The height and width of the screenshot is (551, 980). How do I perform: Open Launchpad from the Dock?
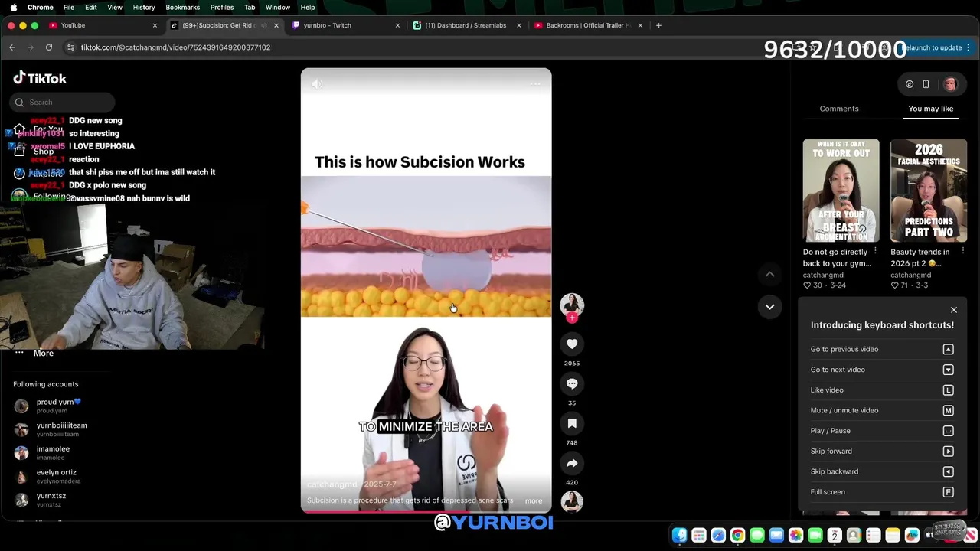(x=699, y=536)
